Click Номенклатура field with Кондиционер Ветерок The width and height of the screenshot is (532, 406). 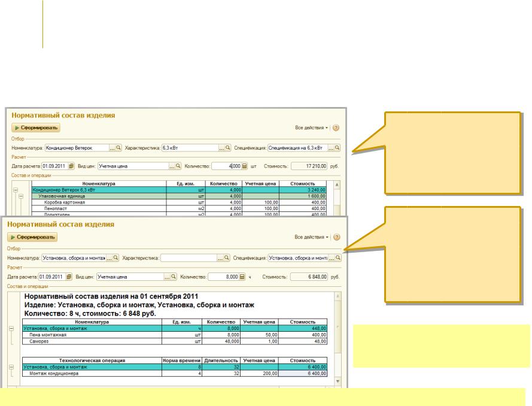[77, 148]
